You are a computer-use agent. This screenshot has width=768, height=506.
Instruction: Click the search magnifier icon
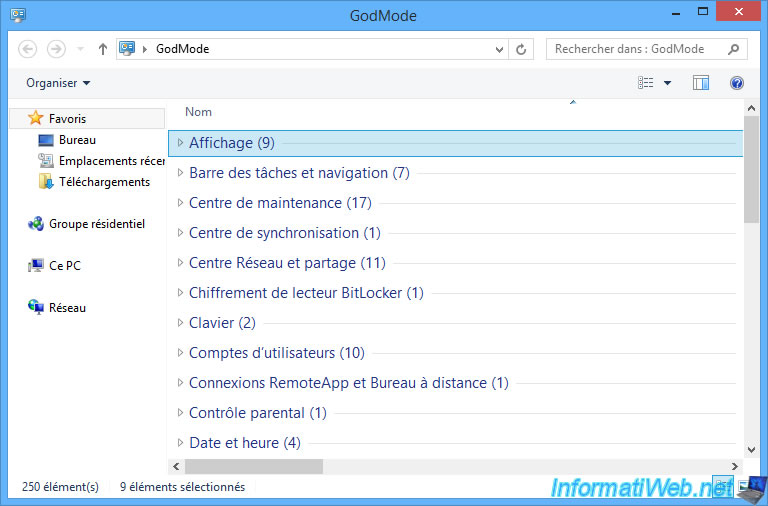click(x=733, y=49)
